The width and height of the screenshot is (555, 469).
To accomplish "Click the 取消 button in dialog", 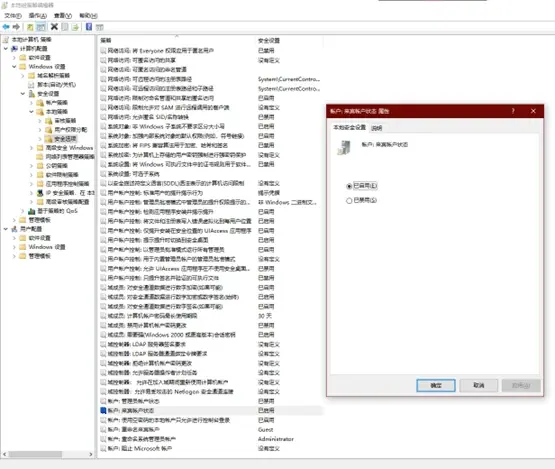I will point(479,385).
